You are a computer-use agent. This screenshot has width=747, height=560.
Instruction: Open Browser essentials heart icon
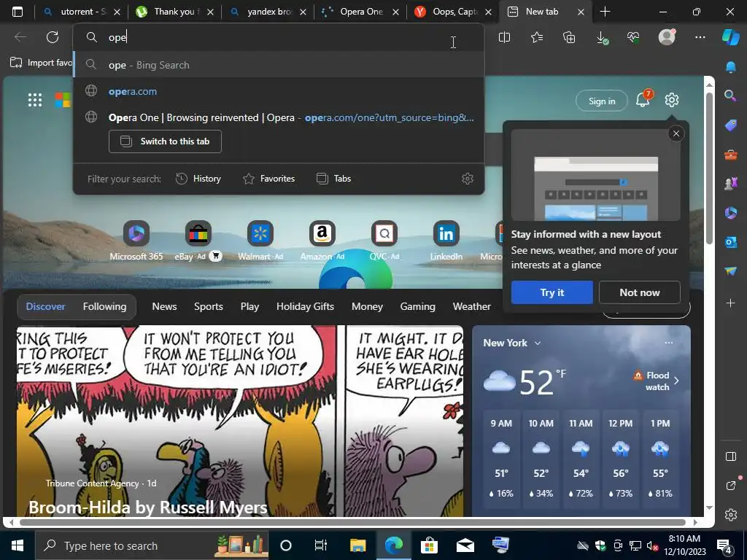[x=634, y=37]
